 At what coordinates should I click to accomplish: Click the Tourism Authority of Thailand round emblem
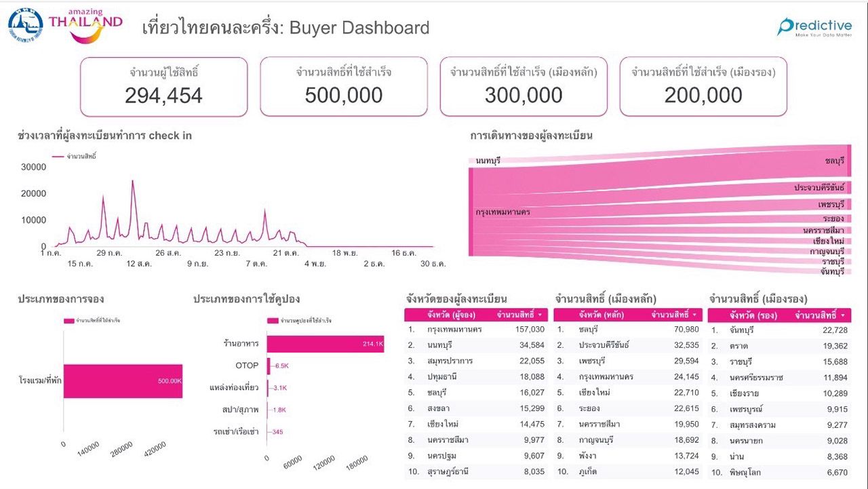pyautogui.click(x=25, y=26)
